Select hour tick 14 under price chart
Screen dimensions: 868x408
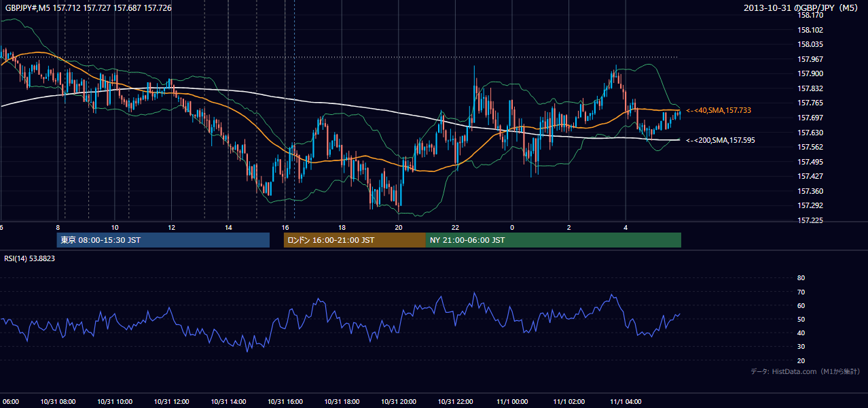coord(228,227)
